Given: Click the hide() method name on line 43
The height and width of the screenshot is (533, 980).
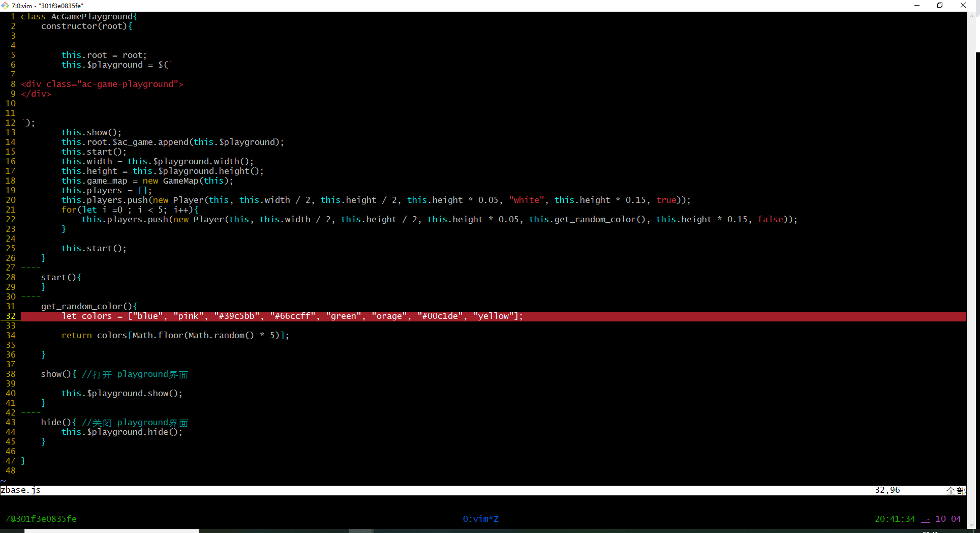Looking at the screenshot, I should tap(51, 423).
